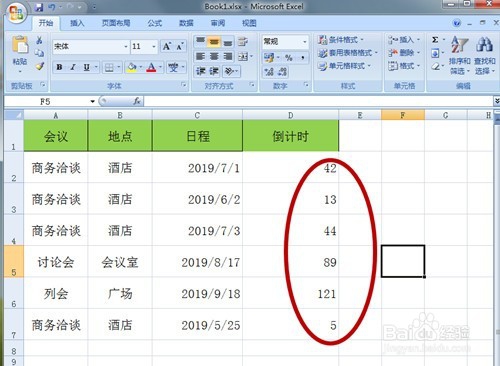This screenshot has height=366, width=500.
Task: Open Excel help question icon
Action: 457,23
